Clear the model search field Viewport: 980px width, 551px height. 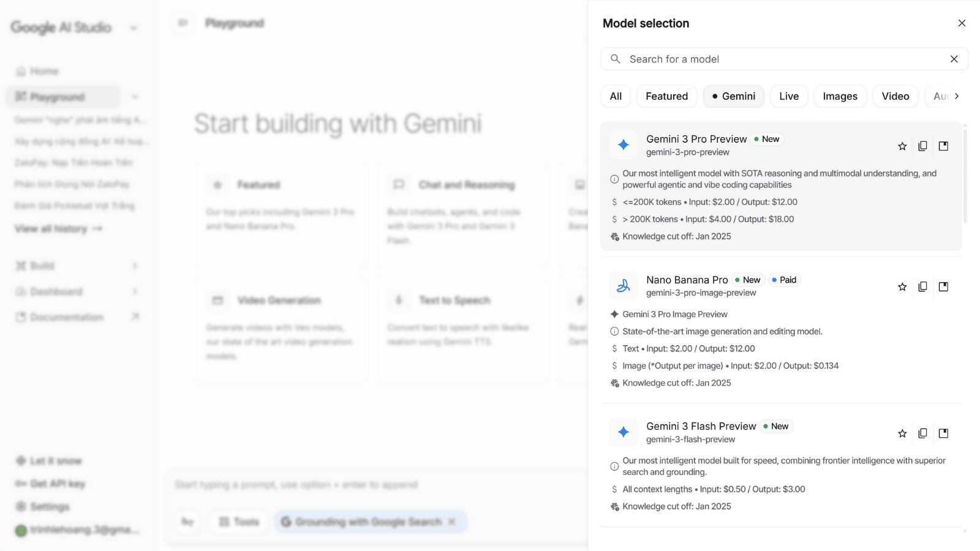coord(954,59)
